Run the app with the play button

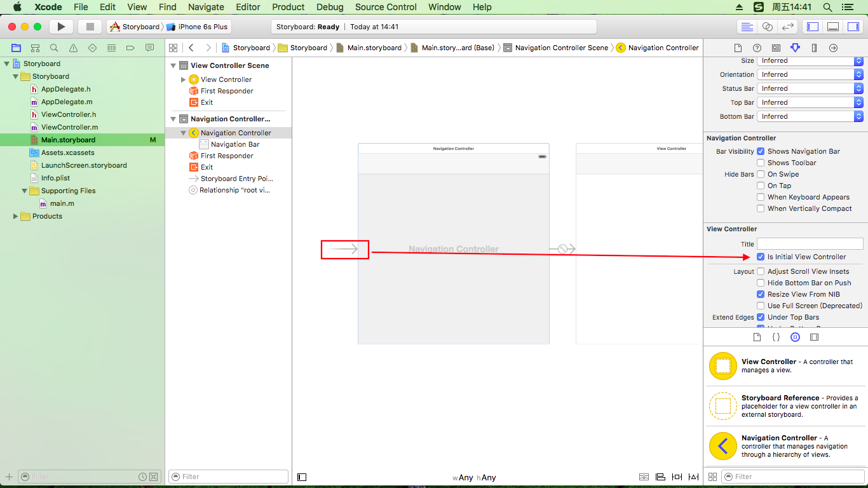point(60,27)
